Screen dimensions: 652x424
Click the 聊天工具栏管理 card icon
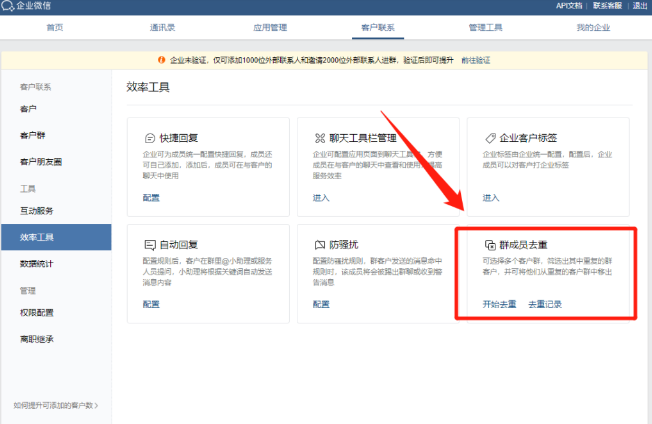point(320,138)
